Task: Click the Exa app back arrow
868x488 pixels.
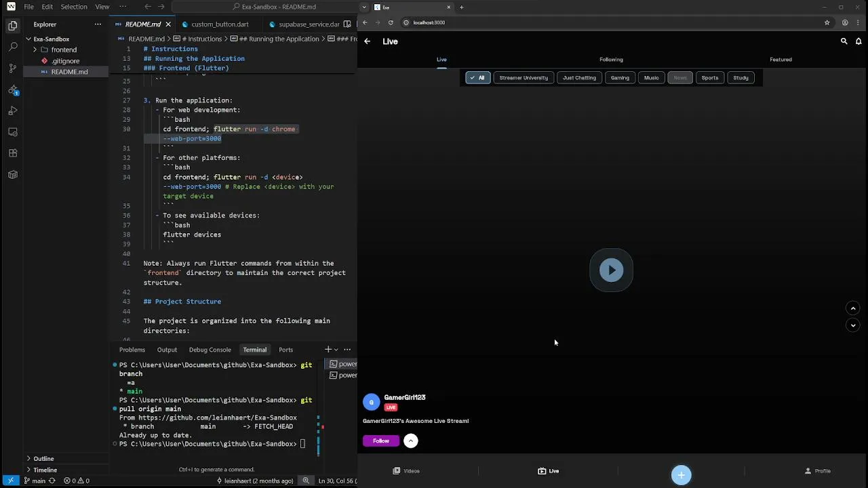Action: point(367,41)
